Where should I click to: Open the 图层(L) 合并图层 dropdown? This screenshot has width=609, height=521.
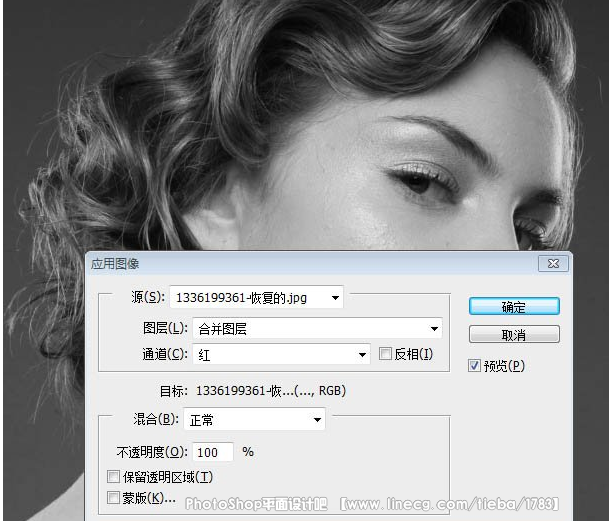point(317,329)
